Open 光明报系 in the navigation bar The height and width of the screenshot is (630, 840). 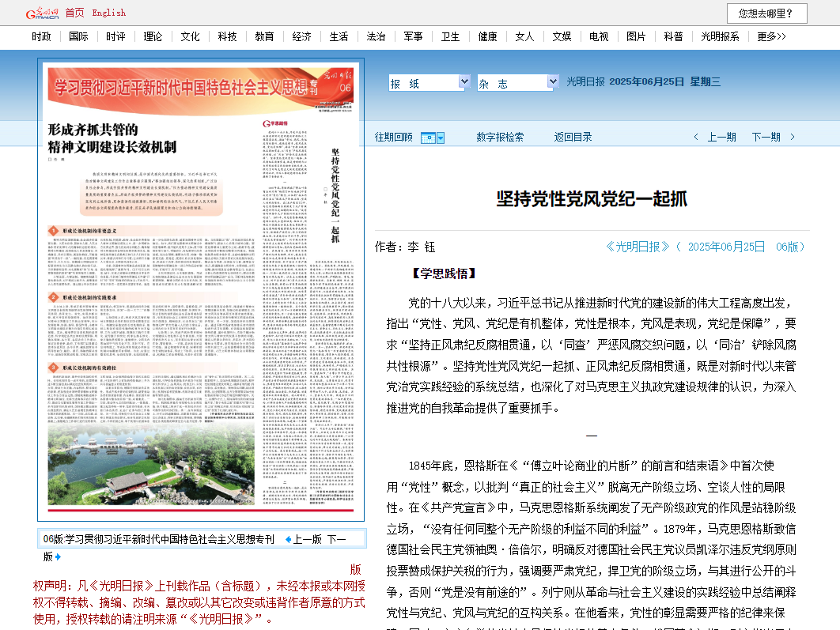pos(720,36)
